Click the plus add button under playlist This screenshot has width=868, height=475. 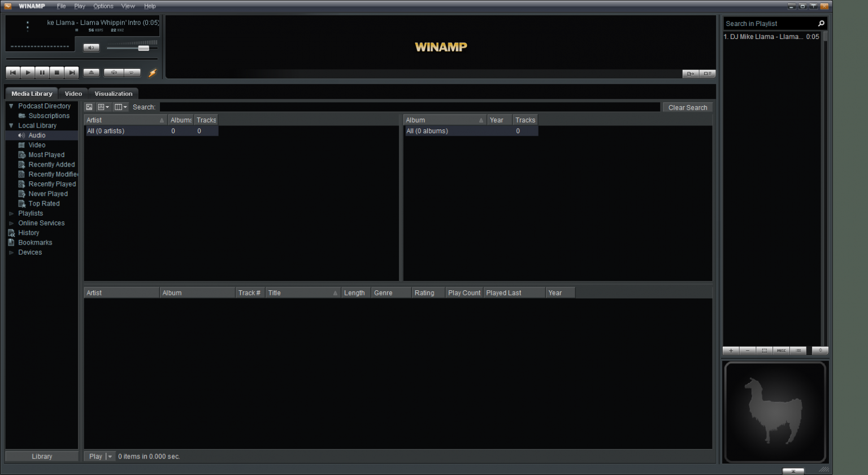coord(731,351)
